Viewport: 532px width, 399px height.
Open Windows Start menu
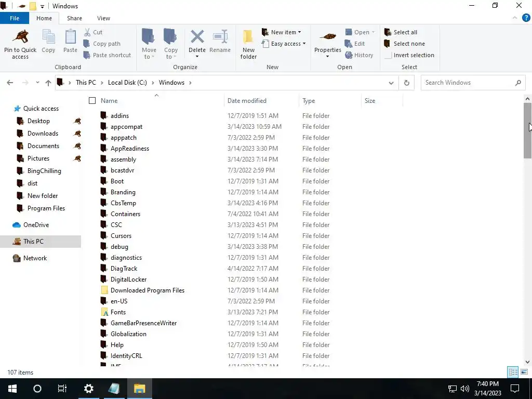coord(12,389)
